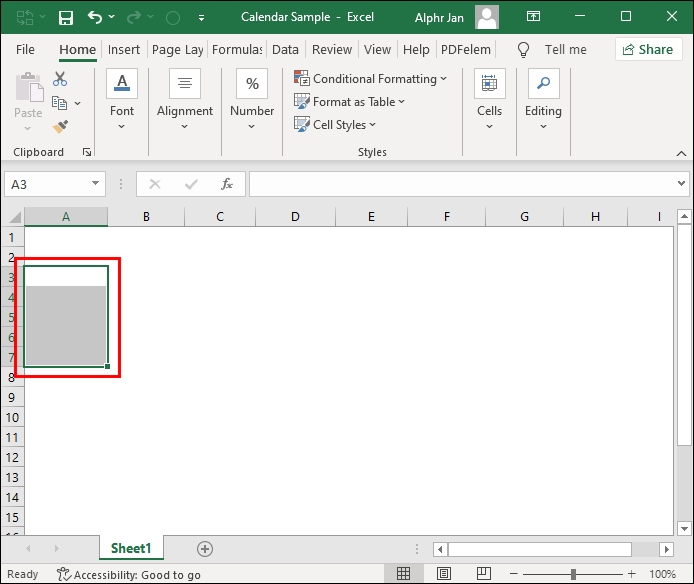Click the vertical scrollbar down arrow
The width and height of the screenshot is (694, 584).
(x=684, y=528)
